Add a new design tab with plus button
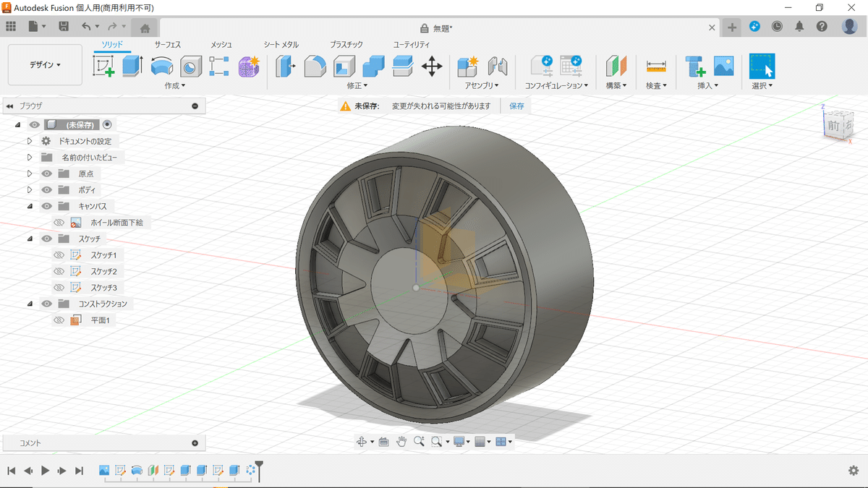The image size is (868, 488). pos(732,27)
